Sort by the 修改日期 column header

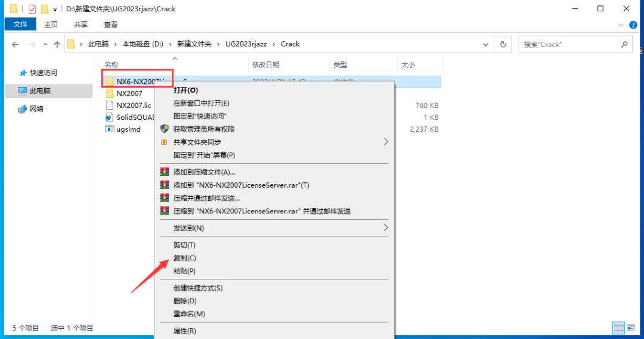click(266, 65)
